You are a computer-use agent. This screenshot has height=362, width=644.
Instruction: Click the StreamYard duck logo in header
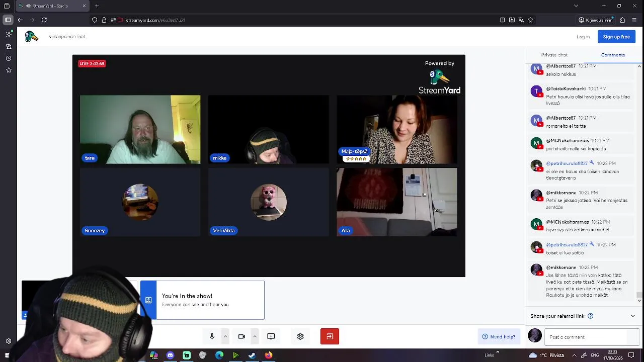(31, 36)
